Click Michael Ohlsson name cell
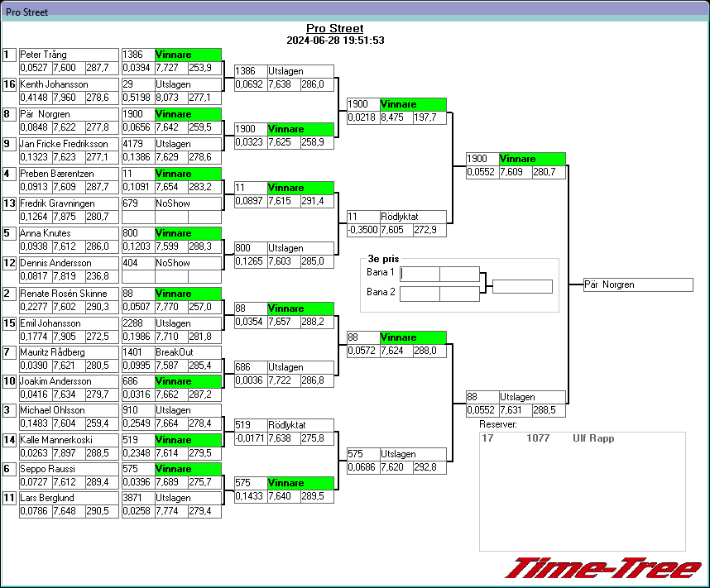The image size is (710, 588). click(x=69, y=411)
